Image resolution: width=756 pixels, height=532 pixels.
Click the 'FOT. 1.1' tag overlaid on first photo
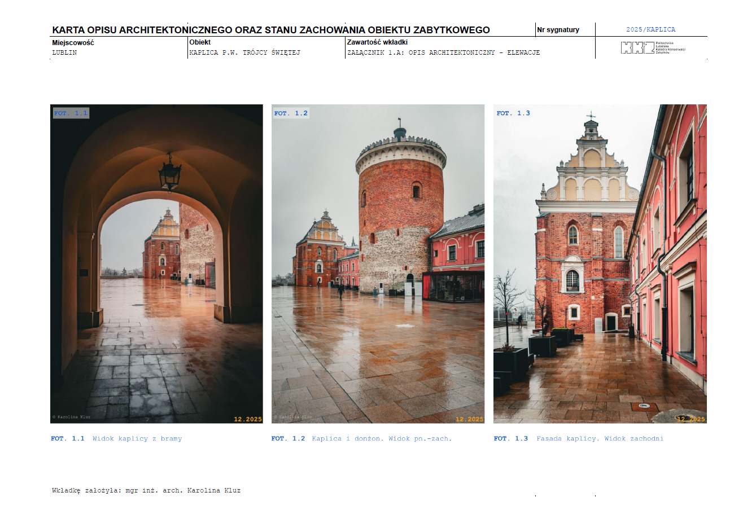(71, 113)
